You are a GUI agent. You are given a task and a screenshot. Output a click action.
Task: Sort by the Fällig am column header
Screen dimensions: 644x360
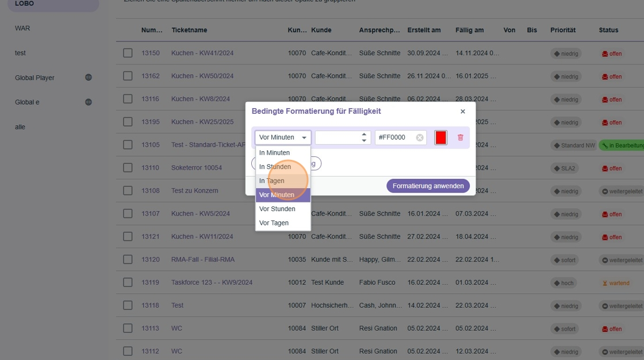(x=469, y=30)
